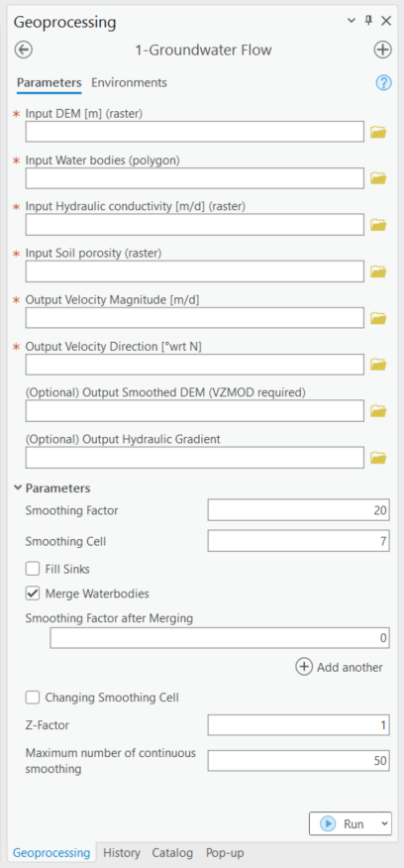Click Add another smoothing factor
The height and width of the screenshot is (868, 404).
coord(340,667)
